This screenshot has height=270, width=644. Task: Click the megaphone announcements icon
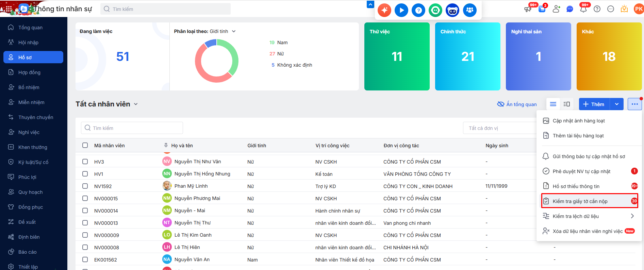tap(528, 9)
